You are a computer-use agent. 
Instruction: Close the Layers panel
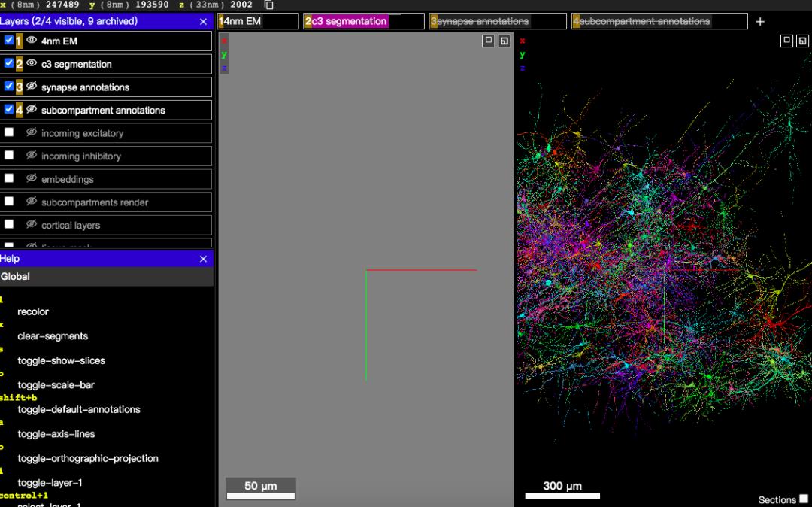click(x=203, y=22)
